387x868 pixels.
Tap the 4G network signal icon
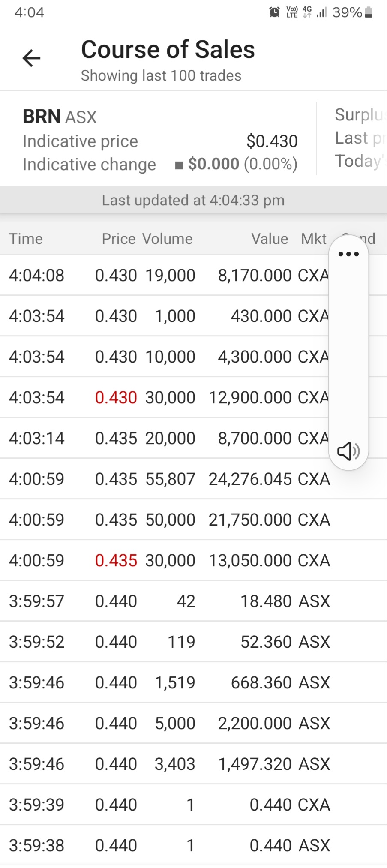point(307,12)
